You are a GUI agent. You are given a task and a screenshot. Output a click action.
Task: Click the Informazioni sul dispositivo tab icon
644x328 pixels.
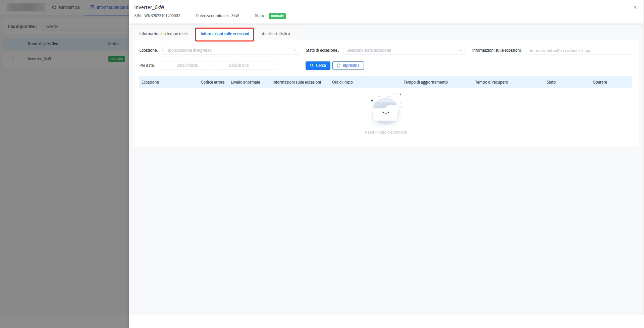click(x=92, y=7)
